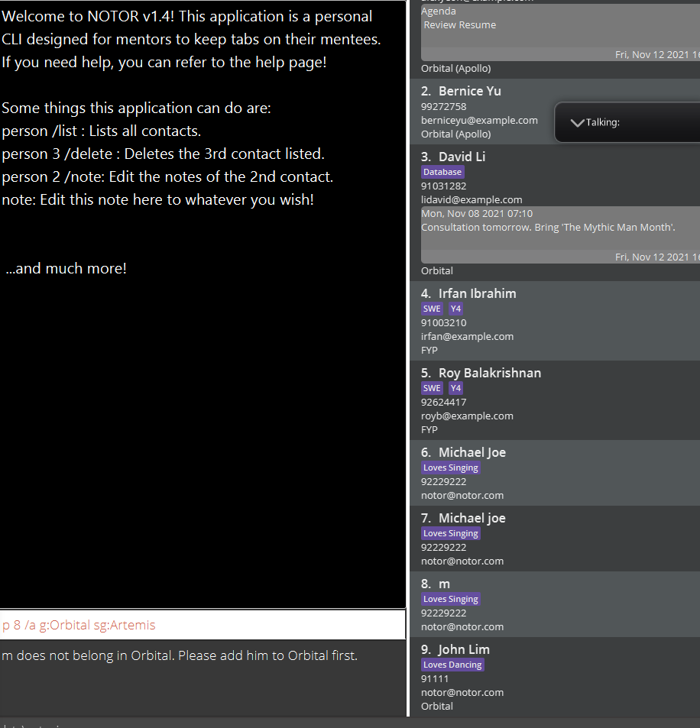Click email irfan@example.com

click(x=467, y=337)
